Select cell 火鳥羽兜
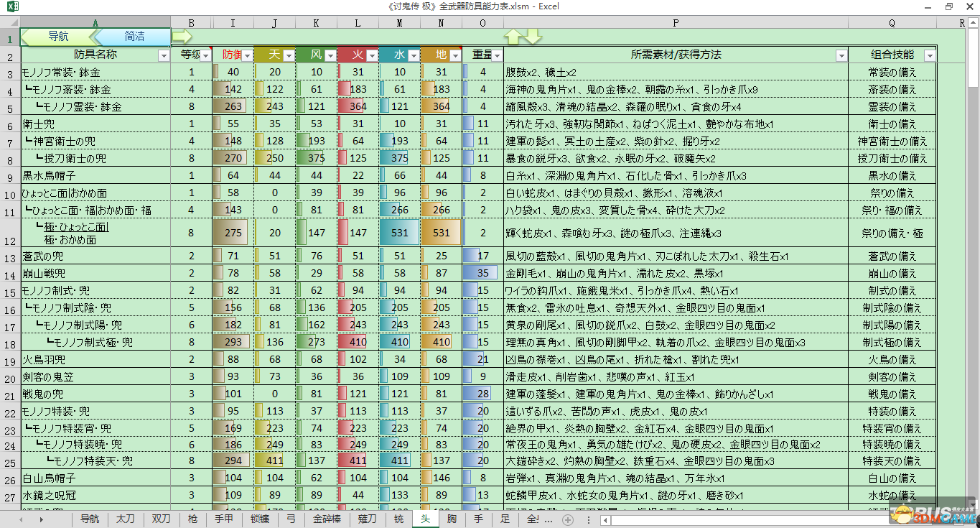 coord(95,359)
